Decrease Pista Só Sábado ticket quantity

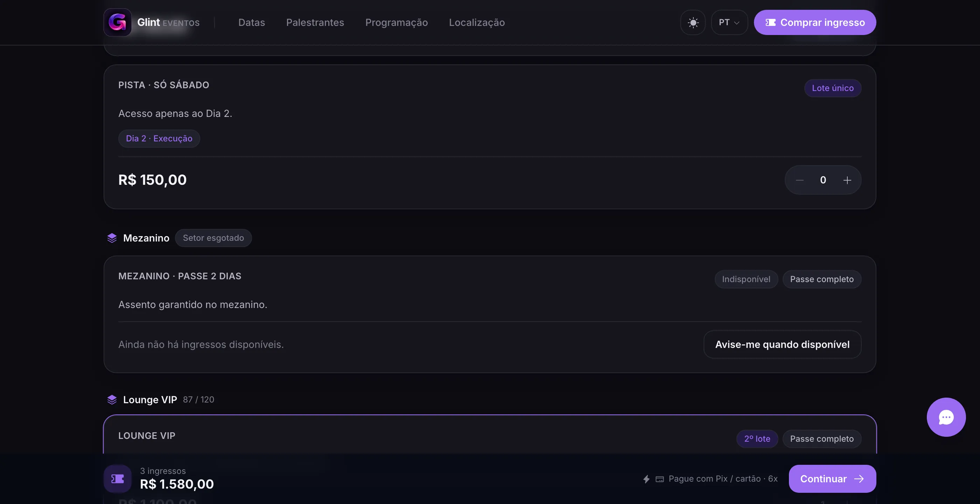click(x=800, y=180)
